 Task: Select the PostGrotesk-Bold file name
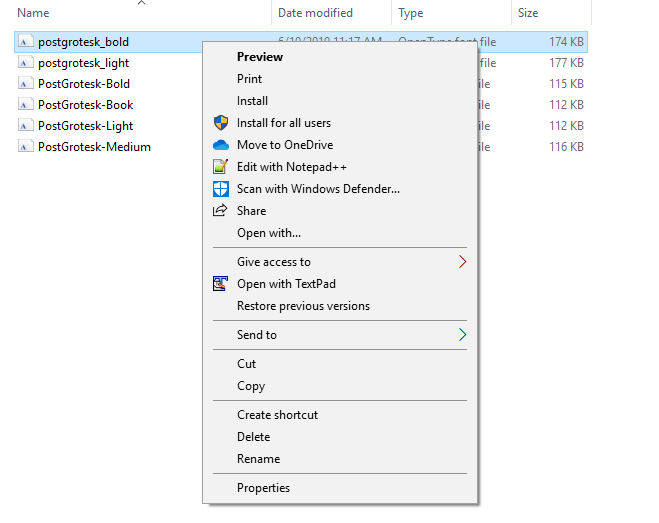tap(84, 84)
